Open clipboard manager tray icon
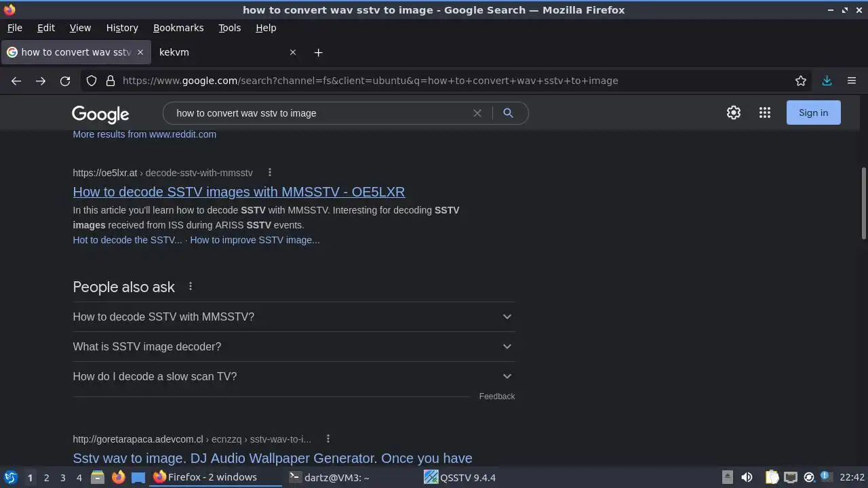 coord(772,477)
